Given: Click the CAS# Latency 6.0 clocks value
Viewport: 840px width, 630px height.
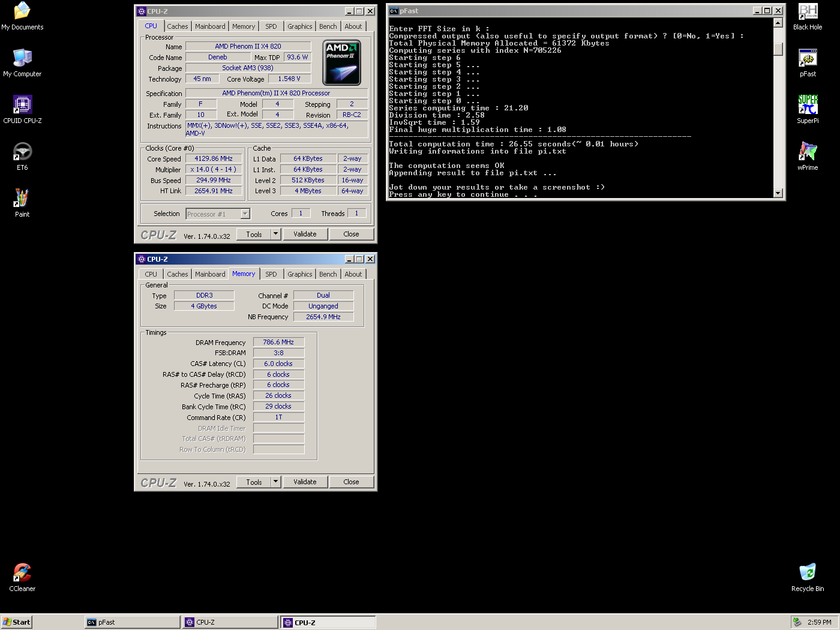Looking at the screenshot, I should click(x=278, y=364).
